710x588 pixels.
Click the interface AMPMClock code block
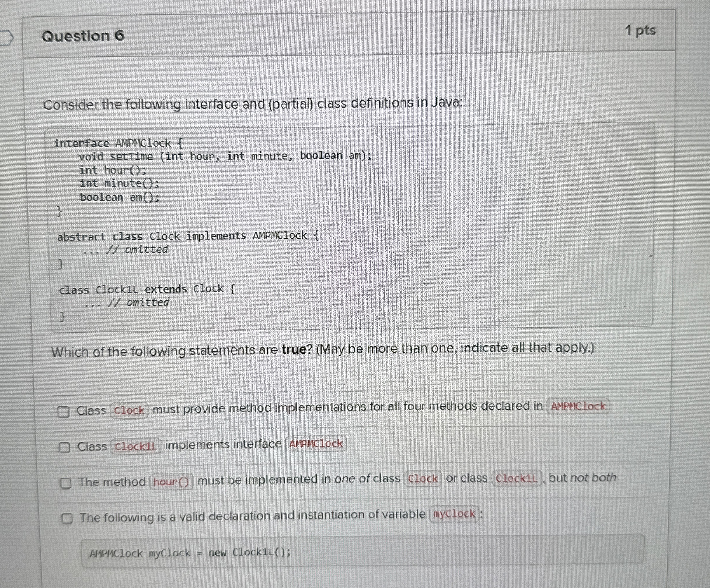pos(118,143)
